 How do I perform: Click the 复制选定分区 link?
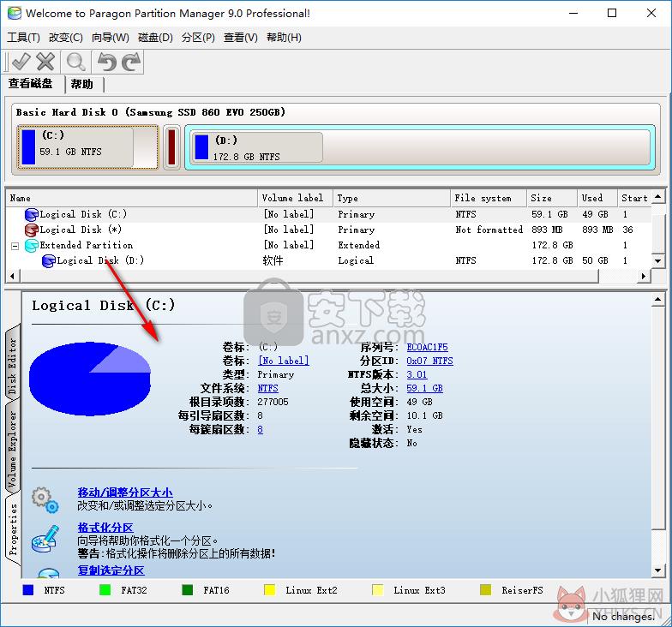coord(111,570)
